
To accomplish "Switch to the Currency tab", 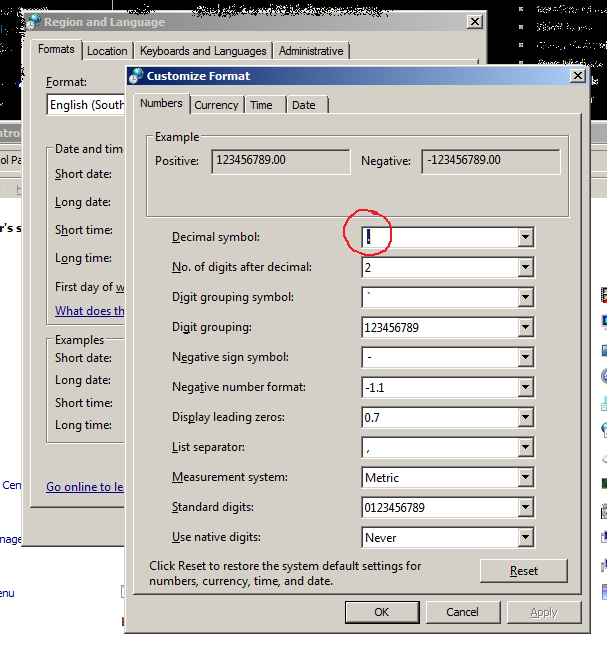I will [216, 105].
